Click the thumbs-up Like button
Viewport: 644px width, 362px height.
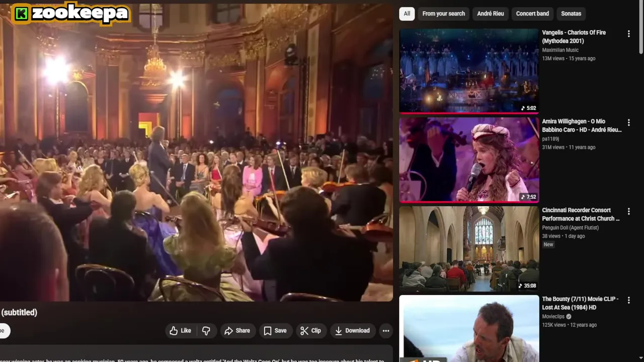181,330
